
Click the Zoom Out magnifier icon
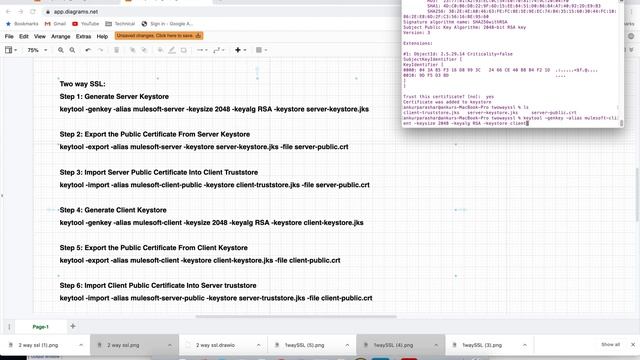pos(72,50)
